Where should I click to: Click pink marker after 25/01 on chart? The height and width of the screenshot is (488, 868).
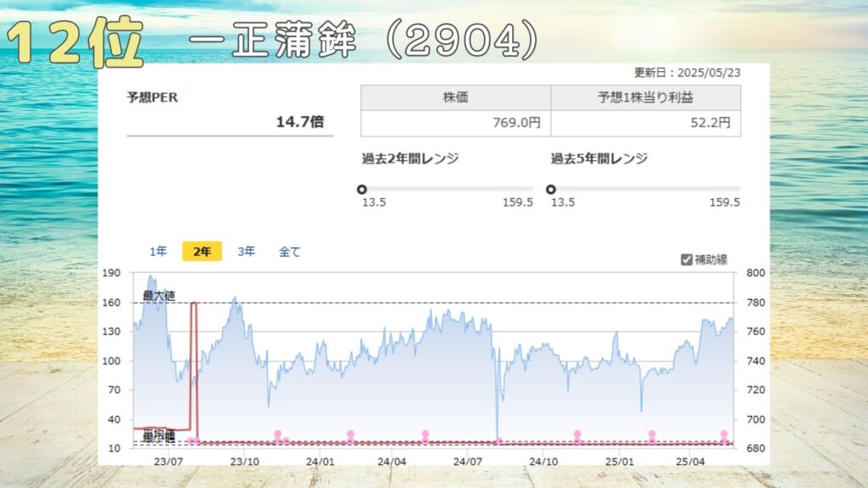[652, 435]
